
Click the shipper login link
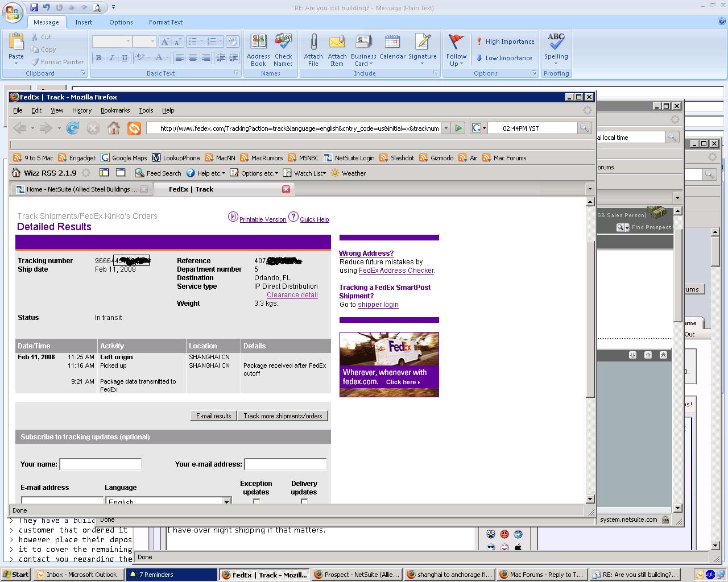point(378,305)
